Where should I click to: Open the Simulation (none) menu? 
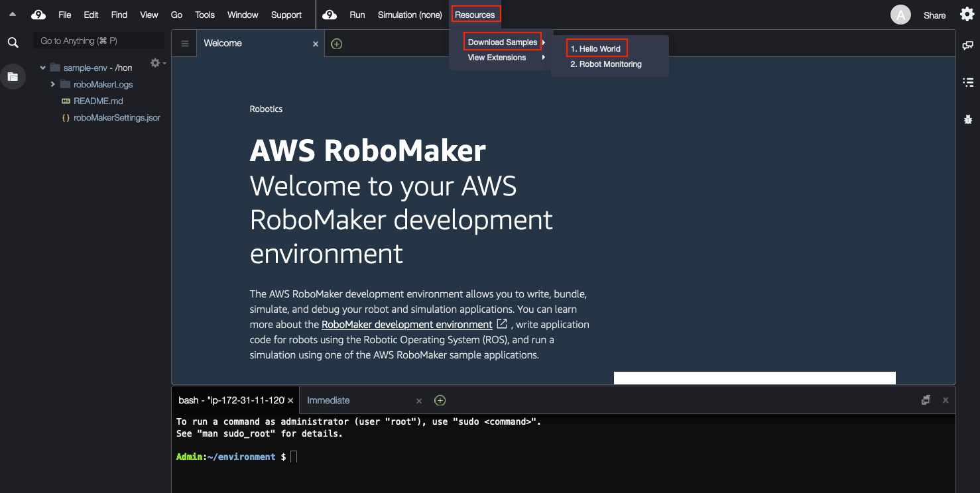(410, 15)
